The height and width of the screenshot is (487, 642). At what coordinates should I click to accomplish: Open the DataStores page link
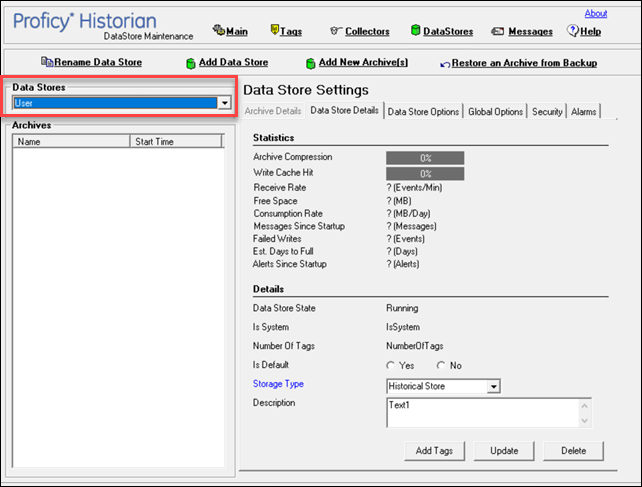(448, 32)
